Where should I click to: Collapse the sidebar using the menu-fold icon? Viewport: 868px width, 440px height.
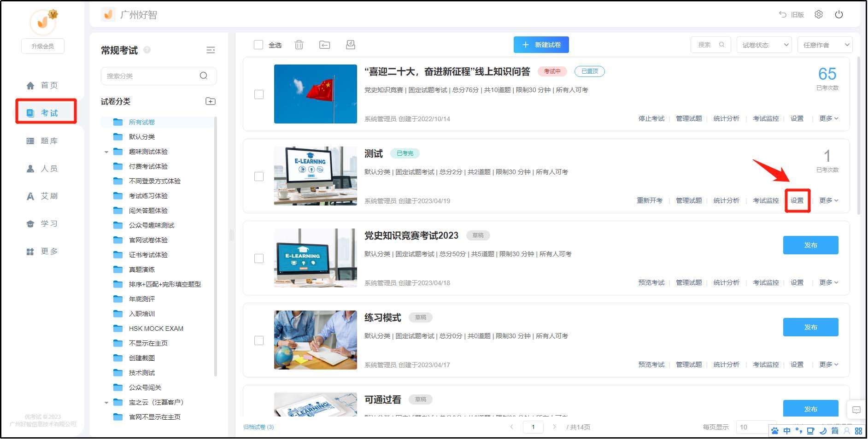(x=211, y=50)
